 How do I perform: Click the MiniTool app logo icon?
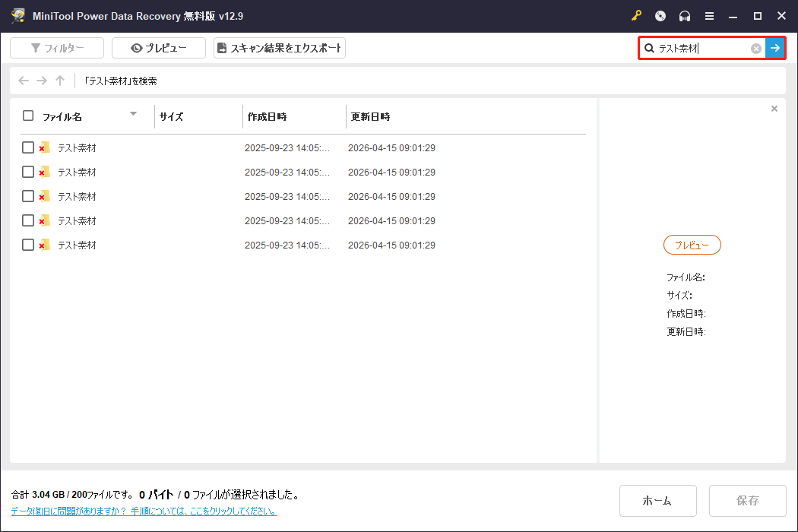point(17,16)
